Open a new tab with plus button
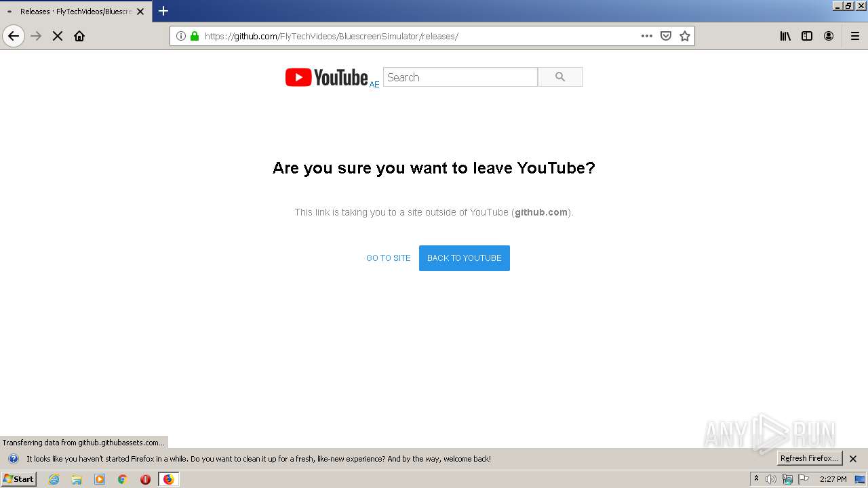This screenshot has width=868, height=488. [x=163, y=11]
